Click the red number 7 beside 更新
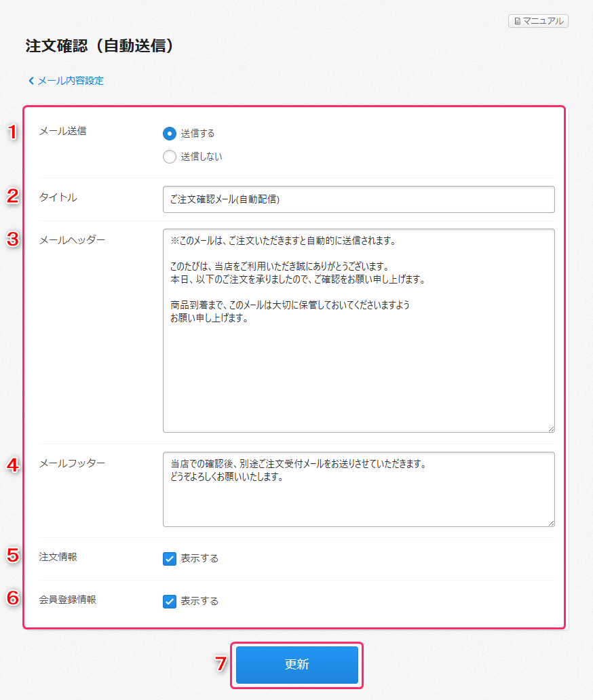 [221, 665]
